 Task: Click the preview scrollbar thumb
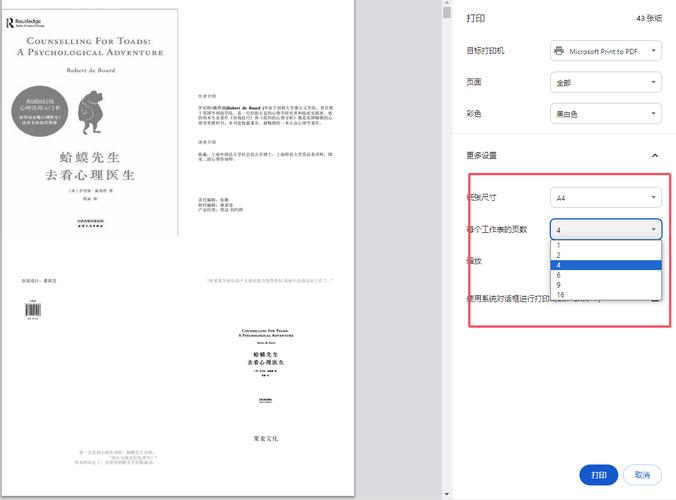click(x=447, y=12)
